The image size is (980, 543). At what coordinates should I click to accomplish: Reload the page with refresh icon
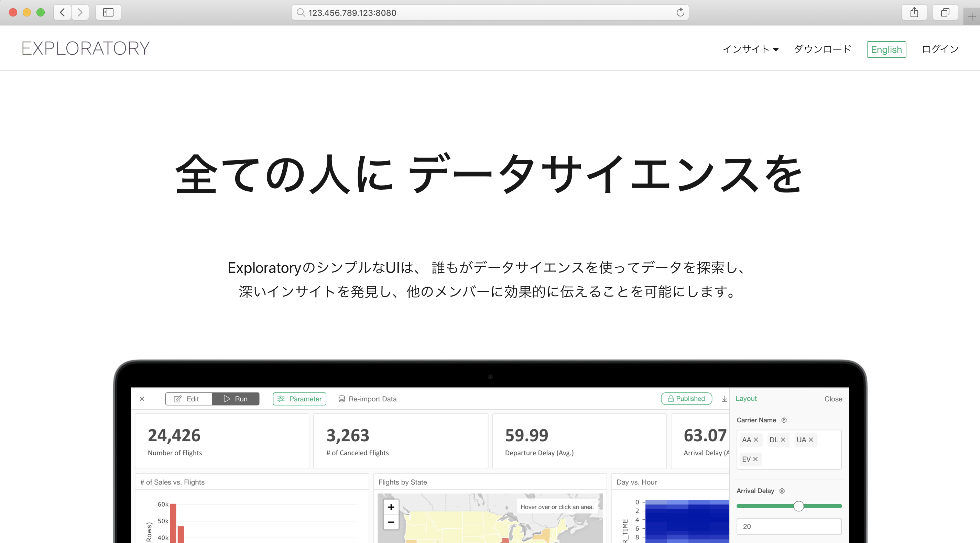pos(680,13)
